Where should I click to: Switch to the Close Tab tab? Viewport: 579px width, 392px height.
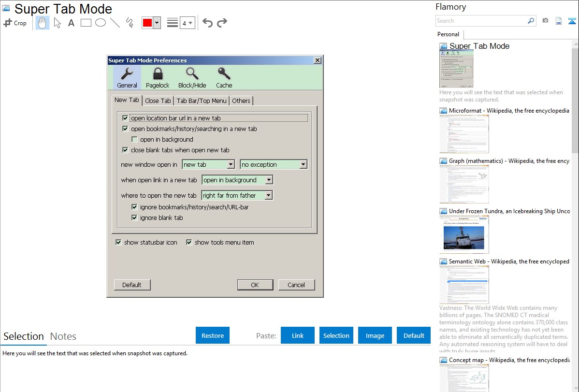click(x=158, y=101)
